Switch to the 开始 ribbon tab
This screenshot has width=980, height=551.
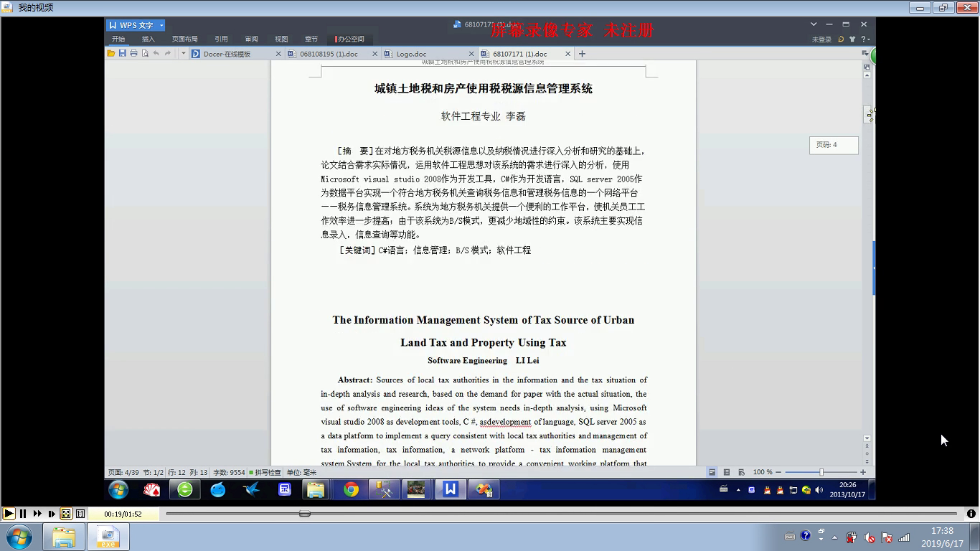pos(118,39)
